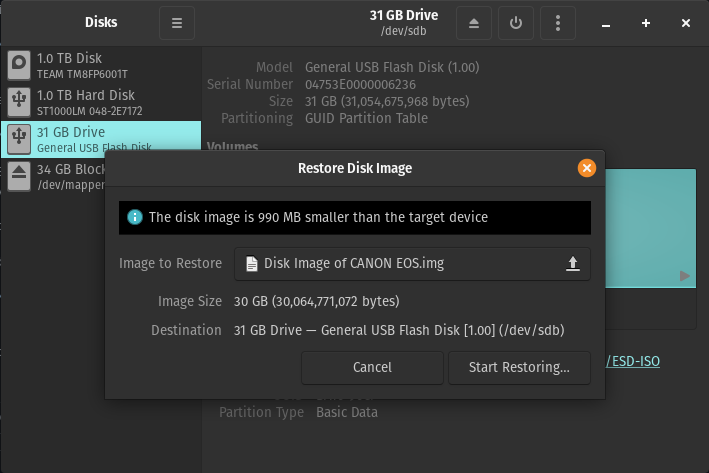Viewport: 709px width, 473px height.
Task: Close the Restore Disk Image dialog
Action: pos(587,168)
